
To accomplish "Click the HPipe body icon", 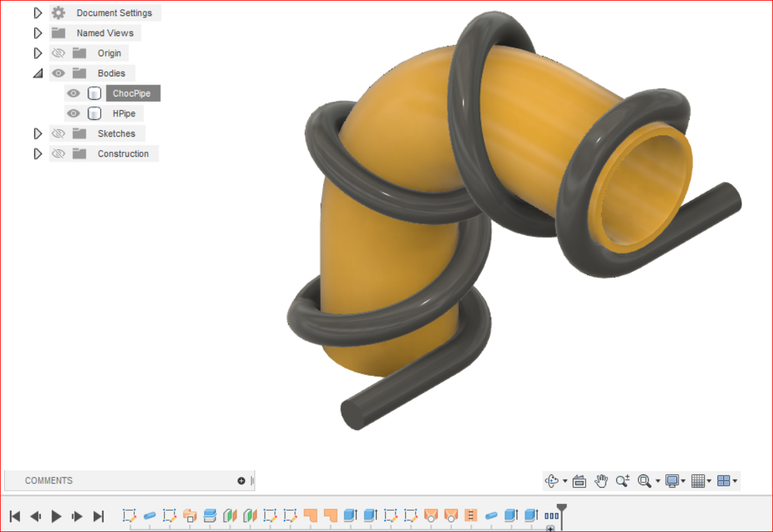I will (x=94, y=113).
